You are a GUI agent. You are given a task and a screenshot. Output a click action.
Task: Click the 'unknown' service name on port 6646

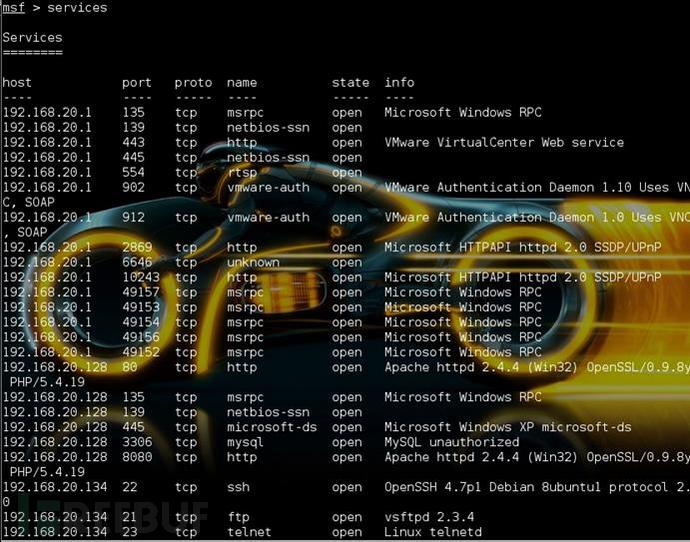tap(253, 262)
